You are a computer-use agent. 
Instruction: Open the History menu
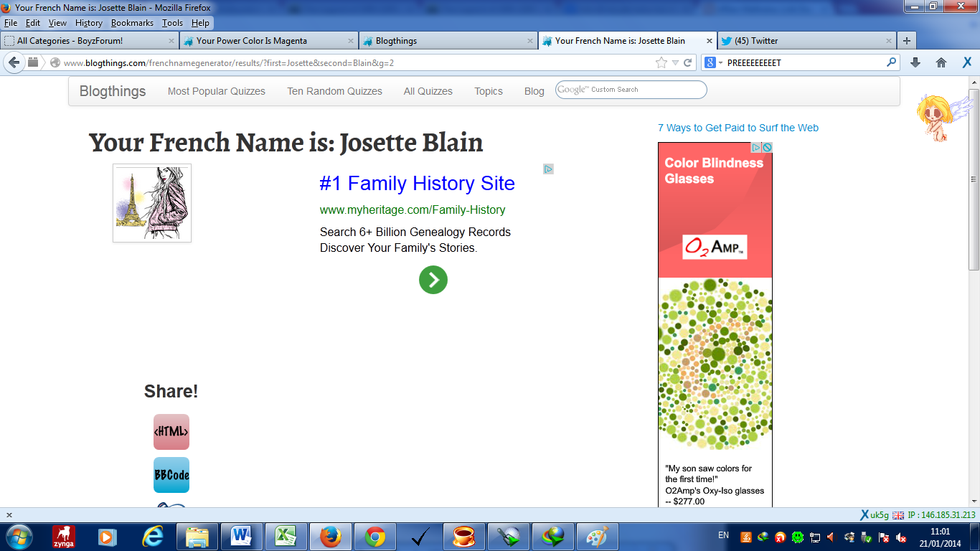pyautogui.click(x=88, y=23)
